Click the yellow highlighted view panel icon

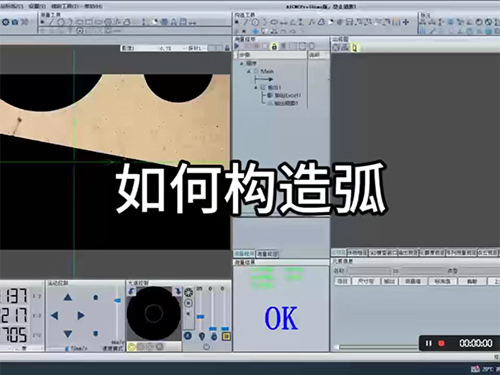[354, 48]
